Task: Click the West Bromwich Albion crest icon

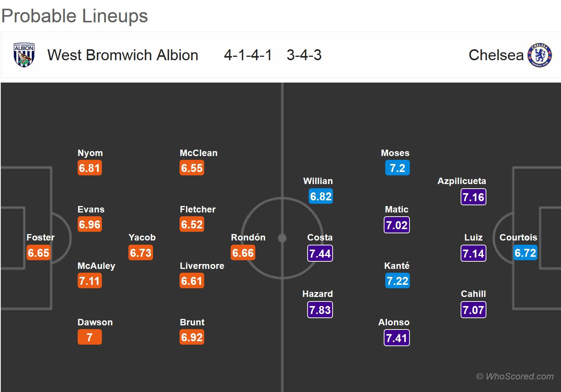Action: (24, 55)
